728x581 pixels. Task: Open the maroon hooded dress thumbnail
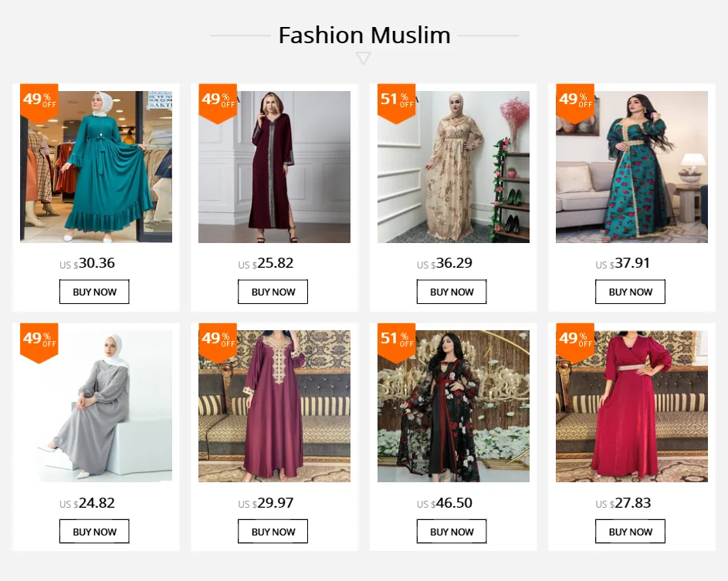(274, 167)
